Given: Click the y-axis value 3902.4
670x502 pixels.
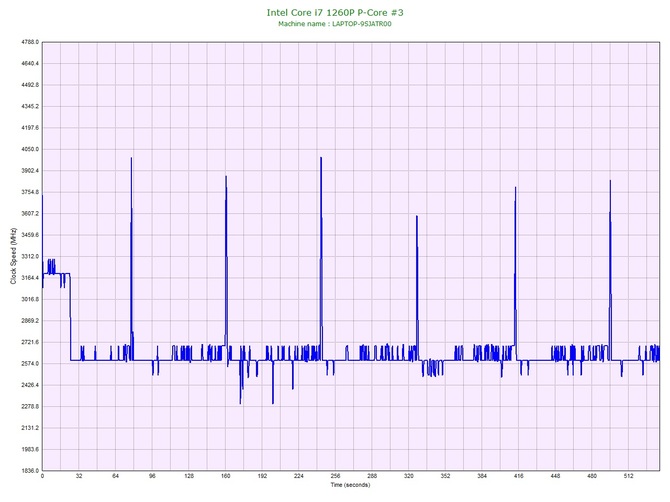Looking at the screenshot, I should (x=30, y=171).
